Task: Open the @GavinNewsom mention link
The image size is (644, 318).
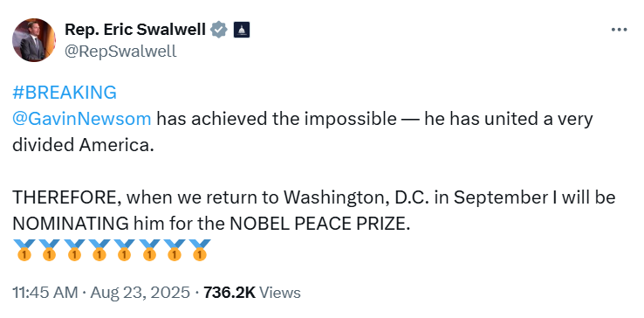Action: (x=82, y=119)
